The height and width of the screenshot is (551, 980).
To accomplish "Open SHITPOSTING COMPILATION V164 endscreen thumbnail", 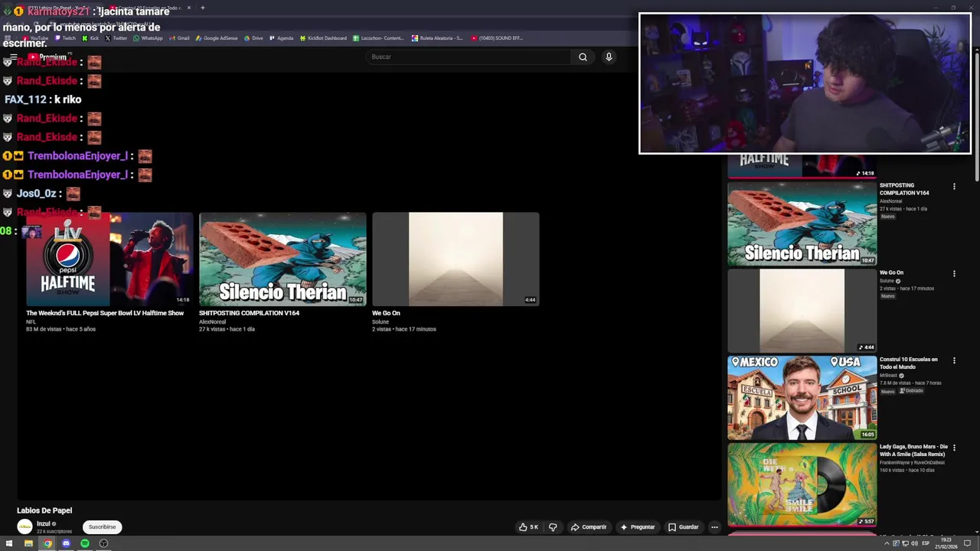I will [x=283, y=259].
